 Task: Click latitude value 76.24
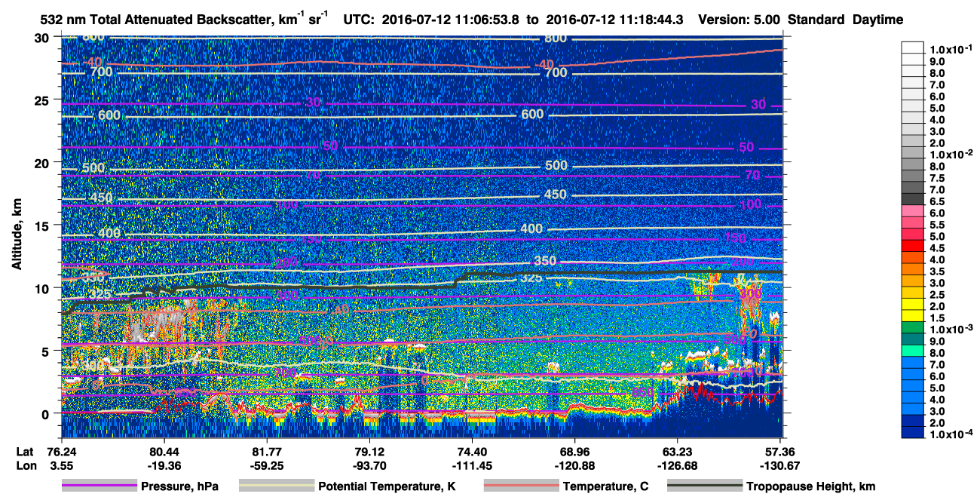61,452
